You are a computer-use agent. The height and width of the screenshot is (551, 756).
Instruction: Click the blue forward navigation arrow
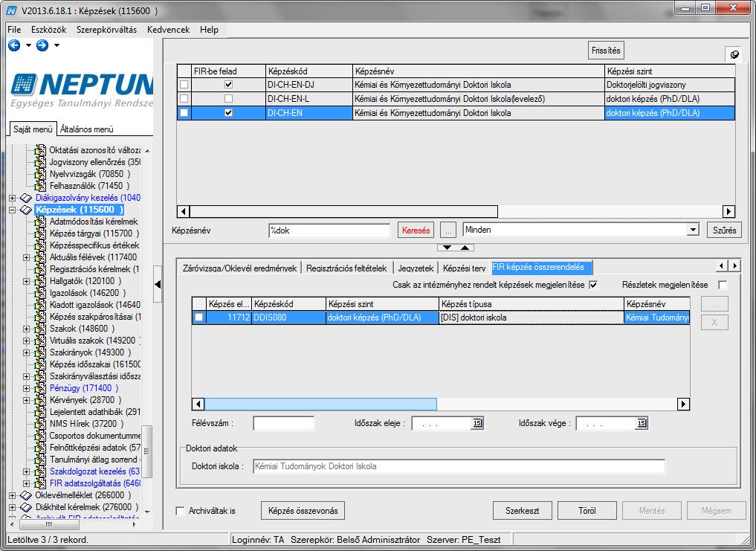[42, 45]
